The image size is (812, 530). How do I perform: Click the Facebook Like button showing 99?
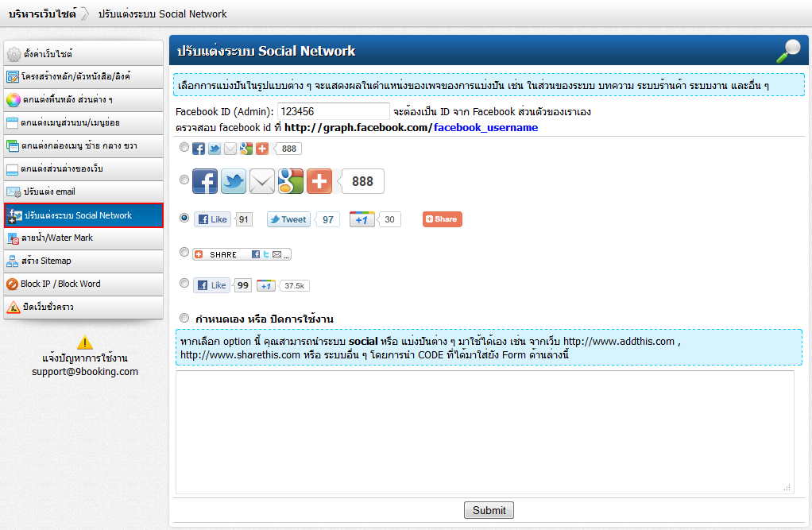tap(212, 285)
